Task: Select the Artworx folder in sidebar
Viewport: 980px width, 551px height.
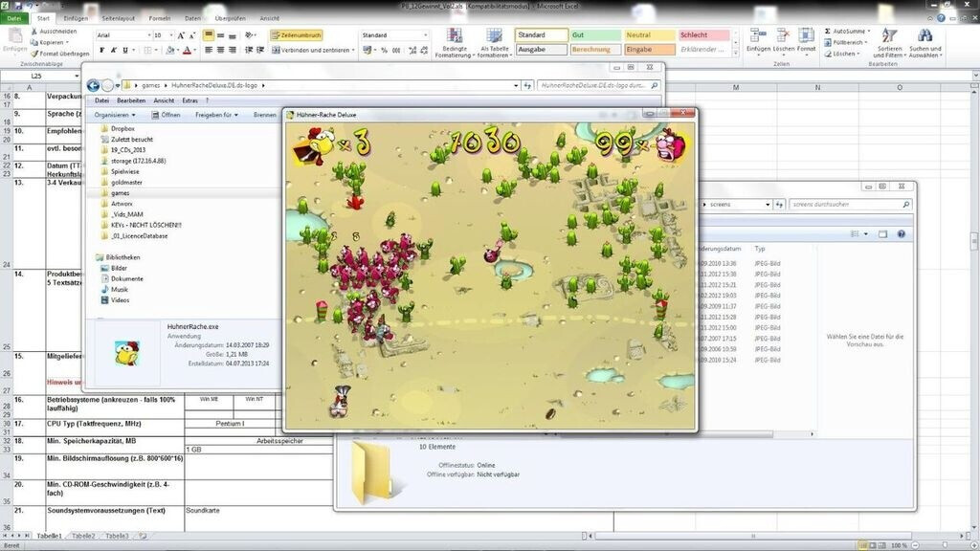Action: [122, 203]
